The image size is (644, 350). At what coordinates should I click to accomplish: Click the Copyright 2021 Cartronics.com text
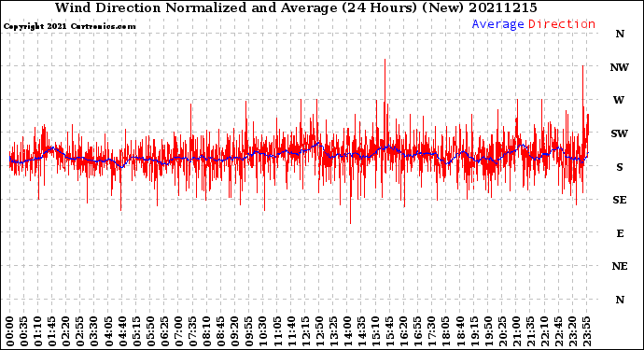click(69, 26)
